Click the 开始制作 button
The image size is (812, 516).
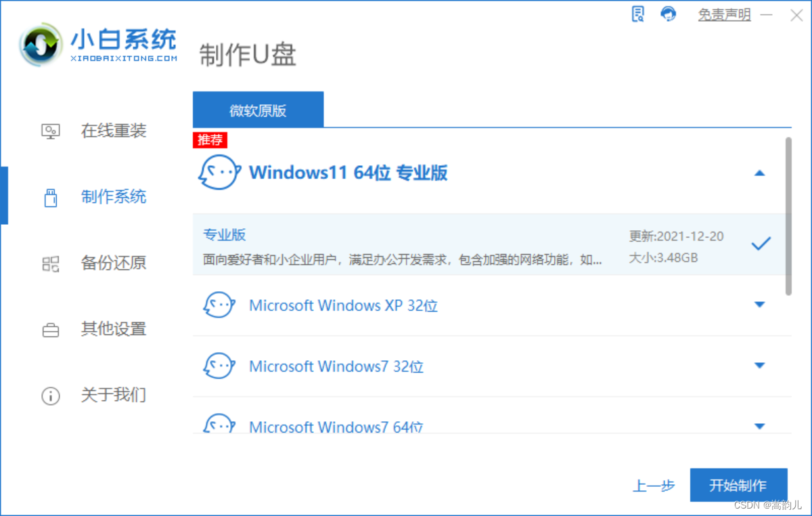738,486
